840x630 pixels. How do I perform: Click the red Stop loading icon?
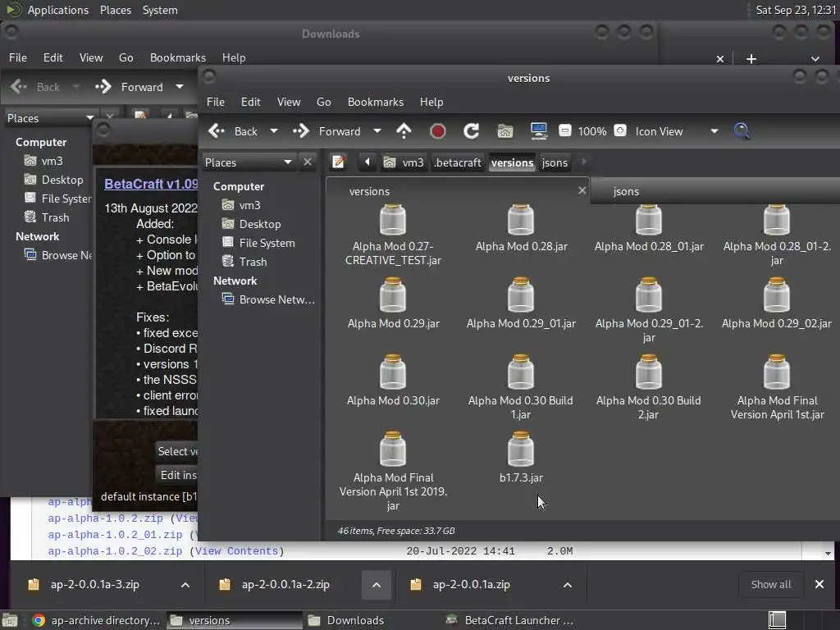click(x=438, y=131)
